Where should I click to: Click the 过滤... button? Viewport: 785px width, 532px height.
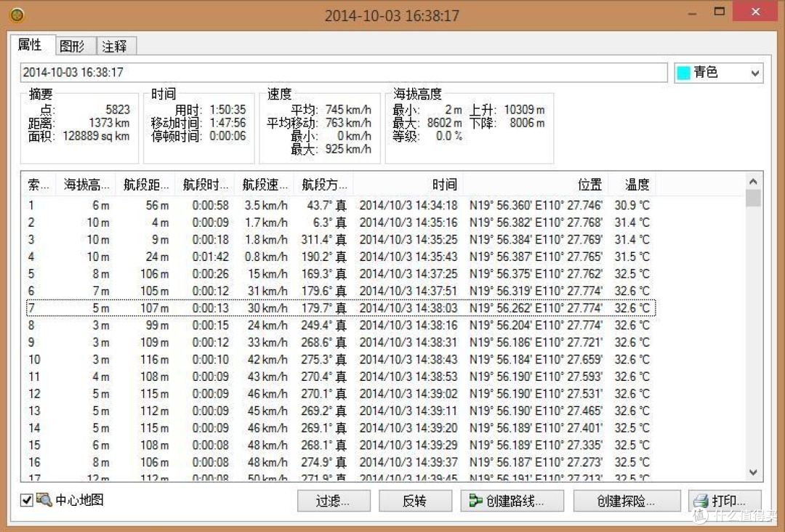[334, 501]
